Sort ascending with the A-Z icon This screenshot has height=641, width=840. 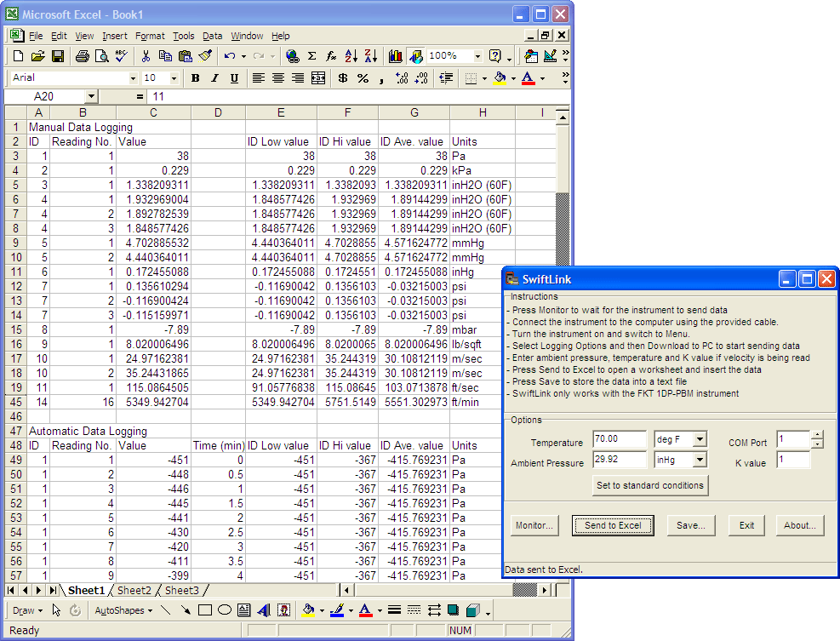351,55
